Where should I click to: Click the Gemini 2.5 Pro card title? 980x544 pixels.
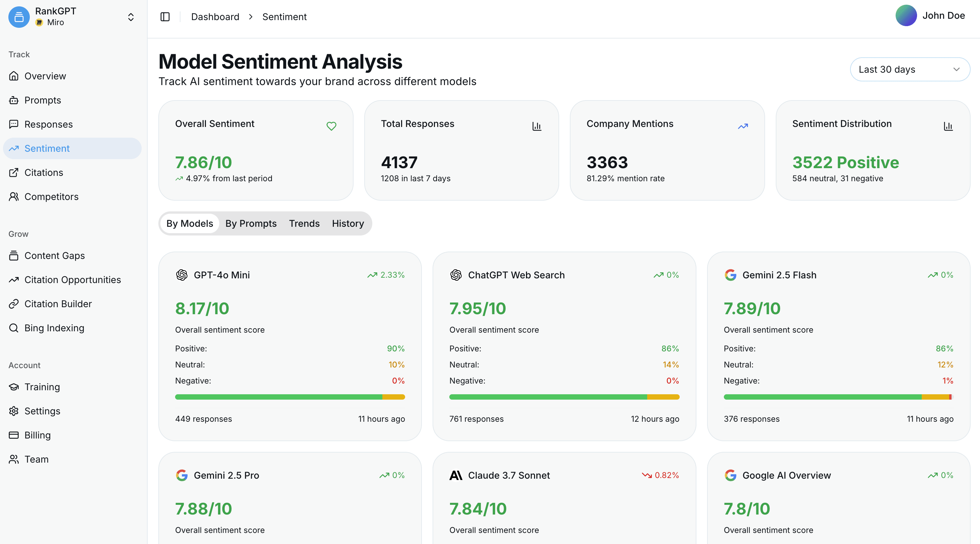226,475
